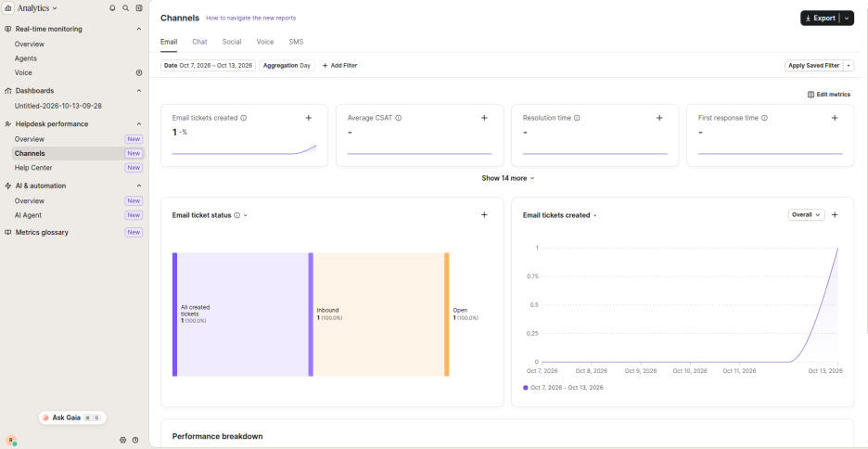This screenshot has width=868, height=449.
Task: Collapse the Helpdesk performance section chevron
Action: coord(139,124)
